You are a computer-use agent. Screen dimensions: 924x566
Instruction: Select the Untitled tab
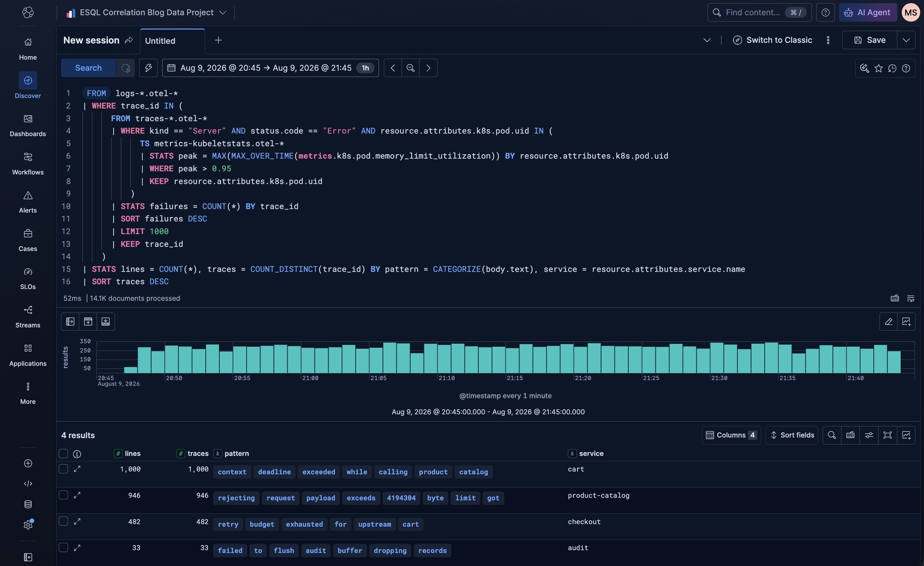(172, 41)
